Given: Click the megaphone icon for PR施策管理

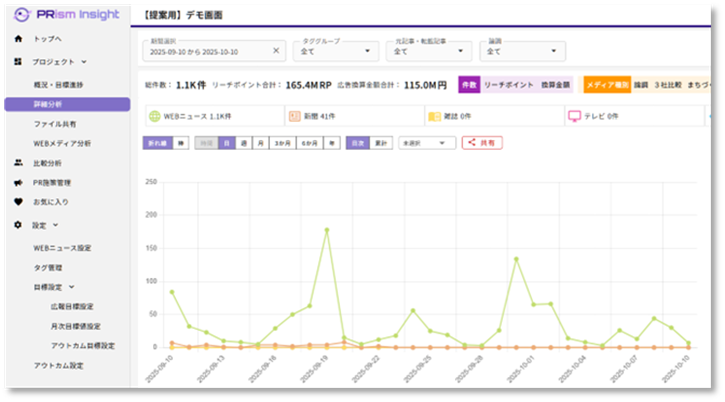Looking at the screenshot, I should click(x=18, y=182).
